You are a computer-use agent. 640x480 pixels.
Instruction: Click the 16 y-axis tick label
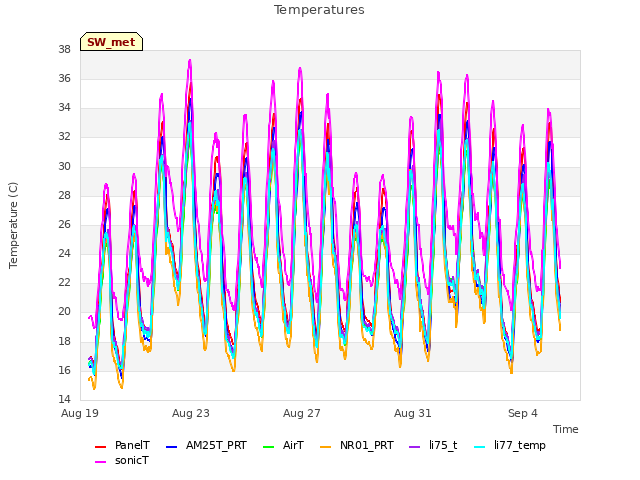(x=64, y=370)
